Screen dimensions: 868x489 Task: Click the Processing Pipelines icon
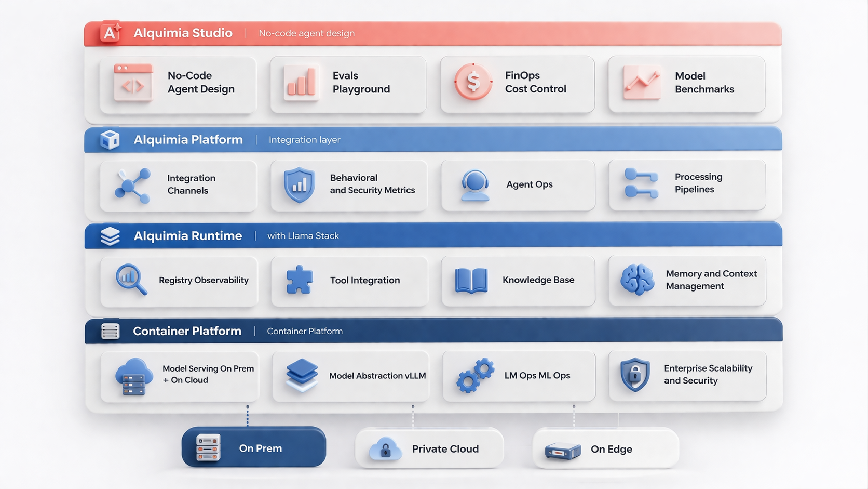click(x=642, y=183)
